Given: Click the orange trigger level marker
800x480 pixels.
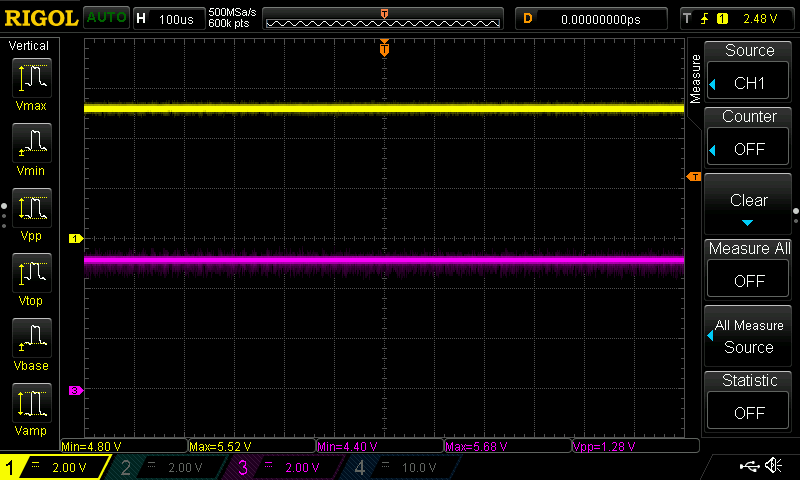Looking at the screenshot, I should pyautogui.click(x=694, y=177).
